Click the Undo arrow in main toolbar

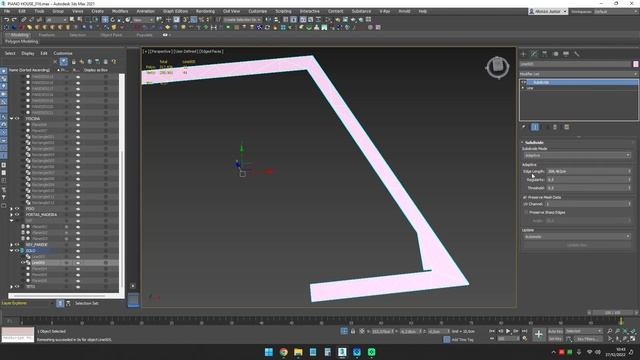6,20
